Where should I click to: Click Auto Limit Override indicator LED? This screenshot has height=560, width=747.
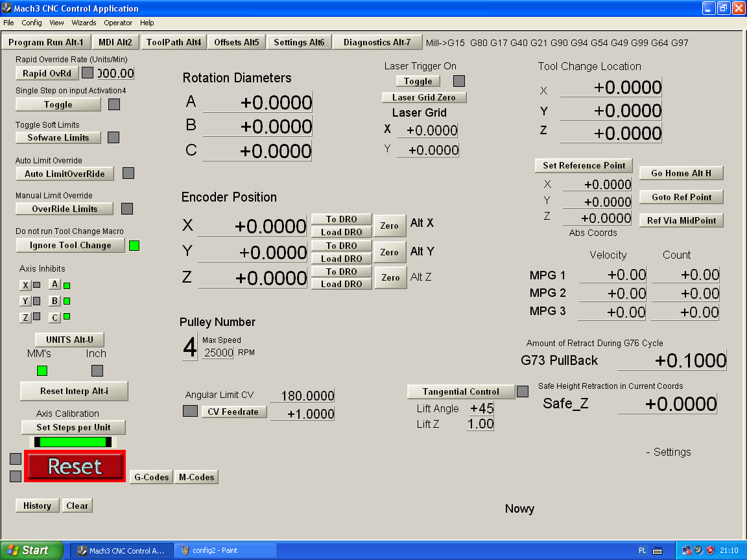[x=128, y=173]
